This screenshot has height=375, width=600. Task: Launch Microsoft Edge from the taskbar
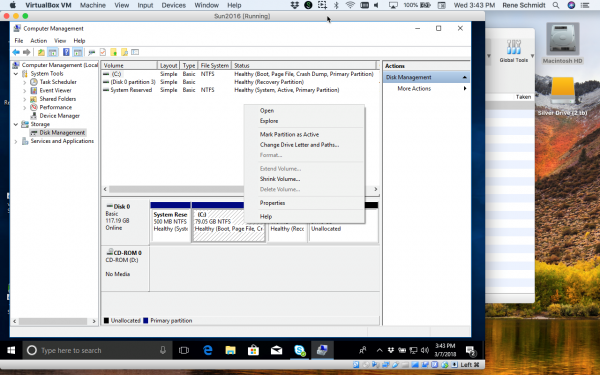click(x=208, y=350)
